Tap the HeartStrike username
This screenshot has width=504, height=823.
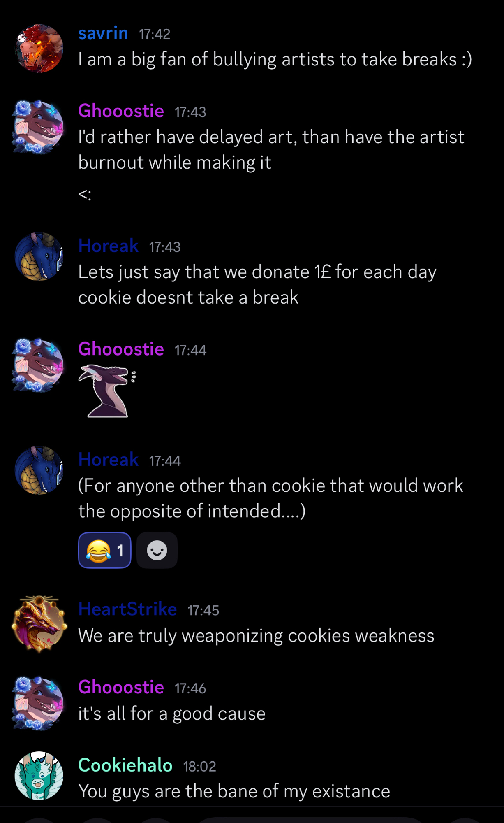[x=127, y=609]
